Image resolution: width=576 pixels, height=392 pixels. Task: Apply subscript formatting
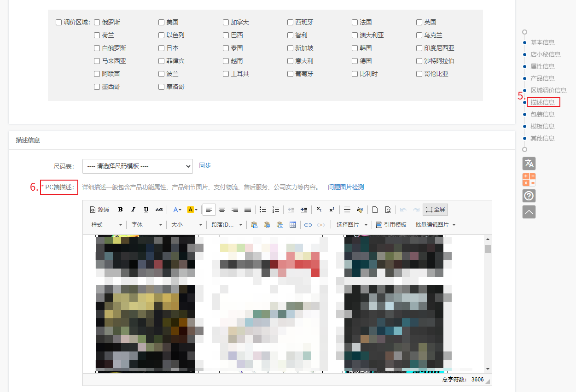[319, 210]
